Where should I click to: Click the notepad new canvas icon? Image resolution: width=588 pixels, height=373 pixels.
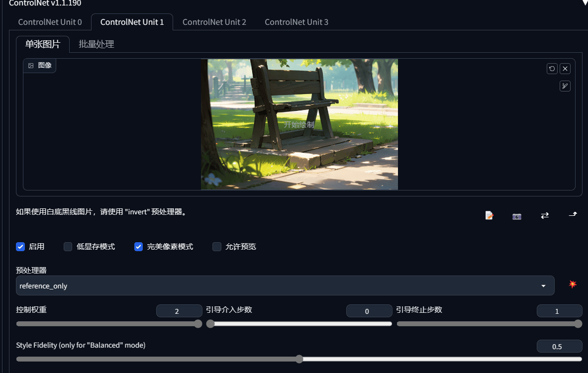coord(489,215)
